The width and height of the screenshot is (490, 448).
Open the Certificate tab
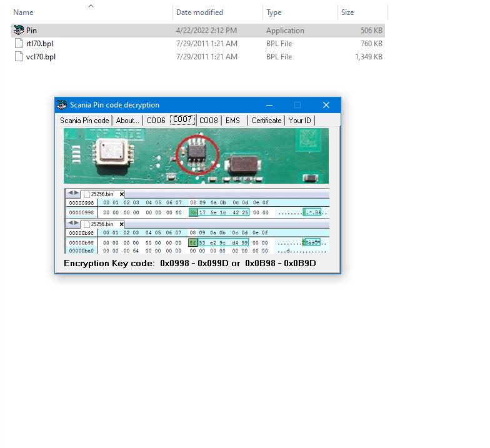[x=266, y=121]
